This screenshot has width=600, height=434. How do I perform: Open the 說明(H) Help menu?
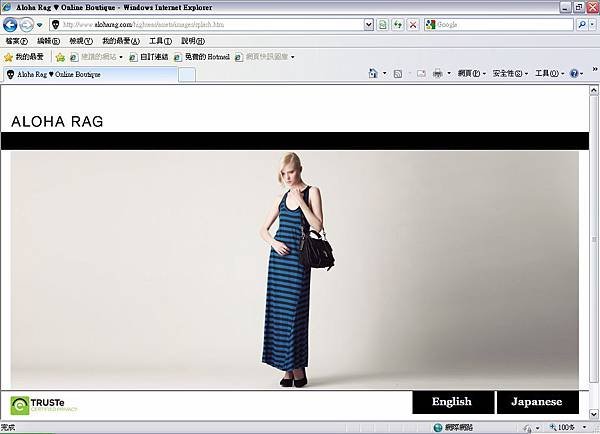click(x=193, y=41)
